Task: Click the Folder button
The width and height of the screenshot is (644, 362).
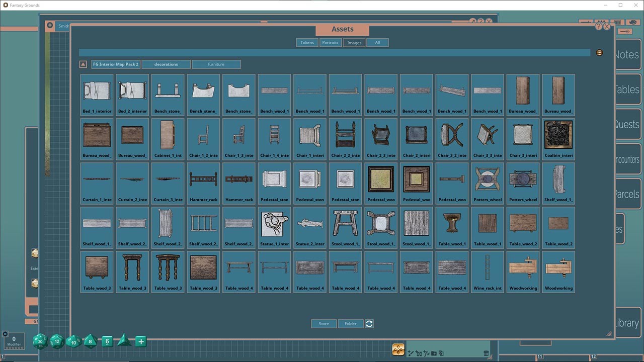Action: coord(351,323)
